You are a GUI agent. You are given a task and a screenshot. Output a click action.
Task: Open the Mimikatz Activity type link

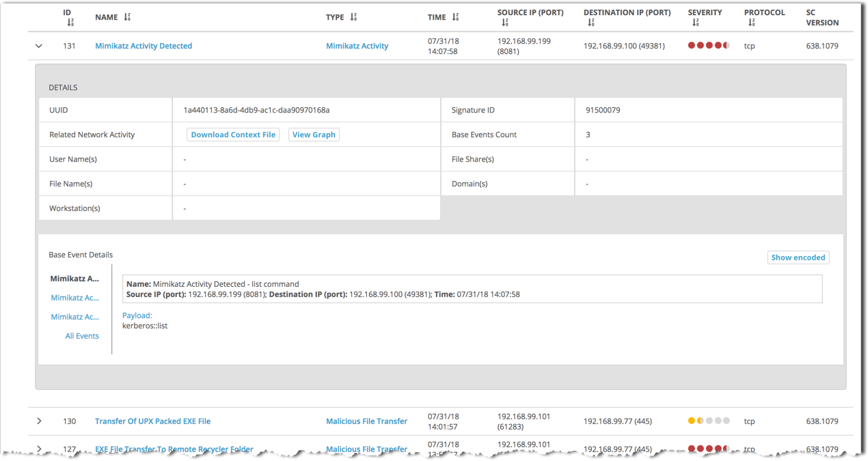(357, 46)
